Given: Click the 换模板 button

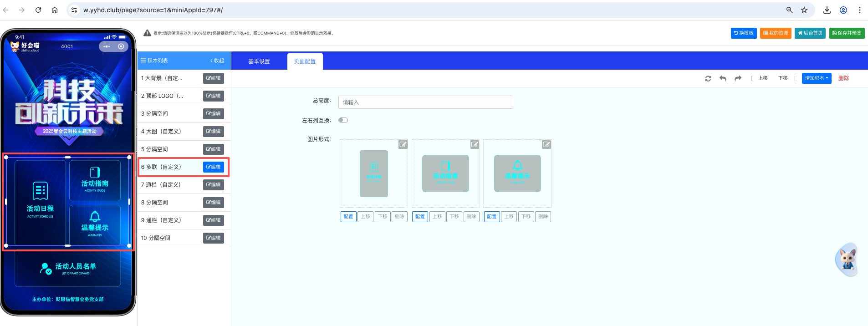Looking at the screenshot, I should [743, 33].
